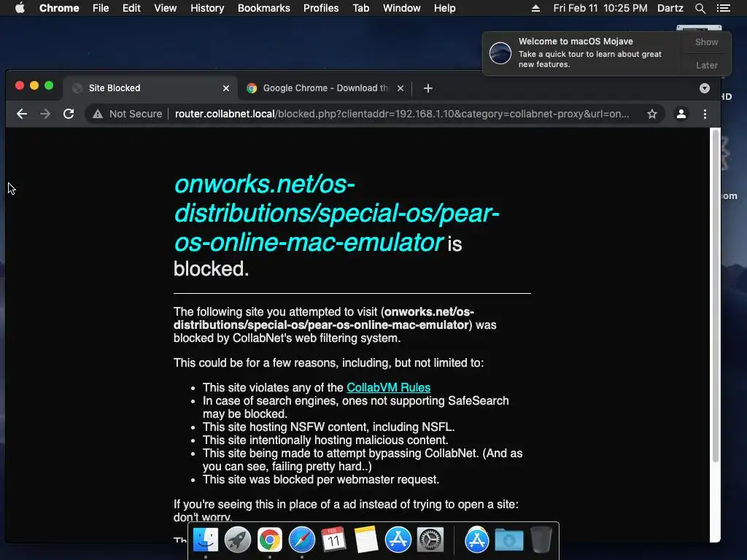The image size is (747, 560).
Task: Click the Show notification button
Action: pos(706,42)
